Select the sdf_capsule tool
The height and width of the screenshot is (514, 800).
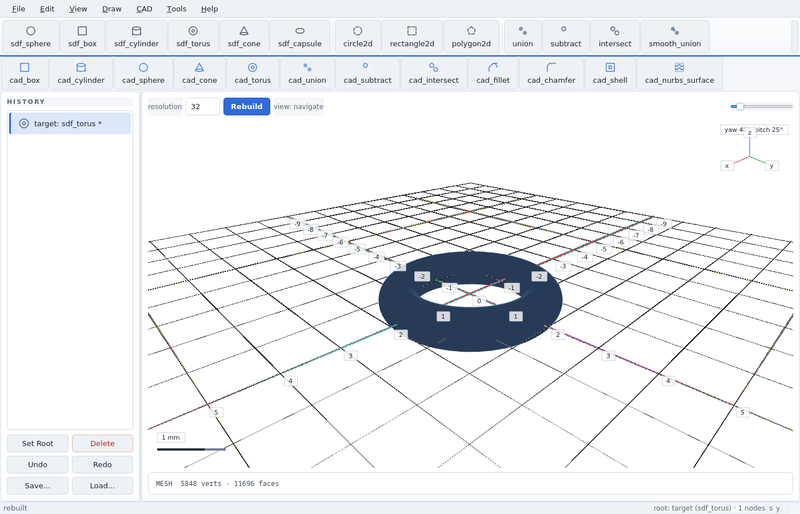click(299, 37)
